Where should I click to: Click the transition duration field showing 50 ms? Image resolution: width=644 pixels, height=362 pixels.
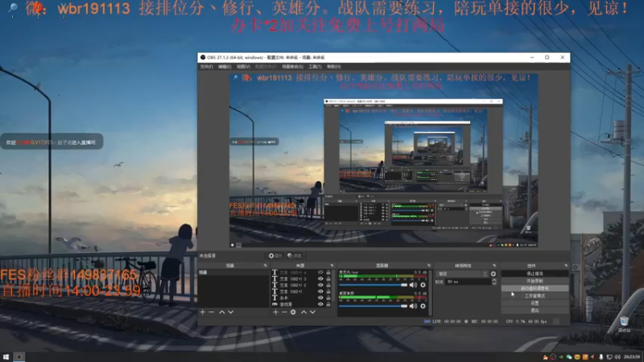click(x=469, y=282)
